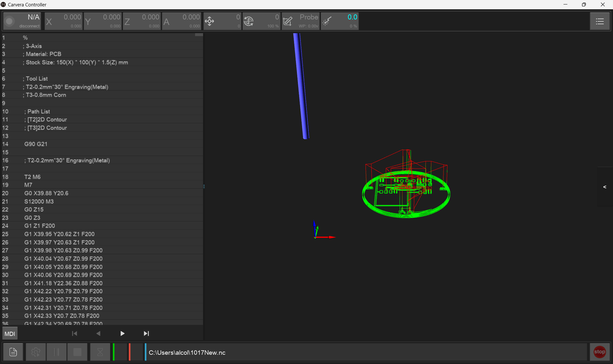Open the Probe tool panel
This screenshot has width=613, height=364.
(x=300, y=21)
